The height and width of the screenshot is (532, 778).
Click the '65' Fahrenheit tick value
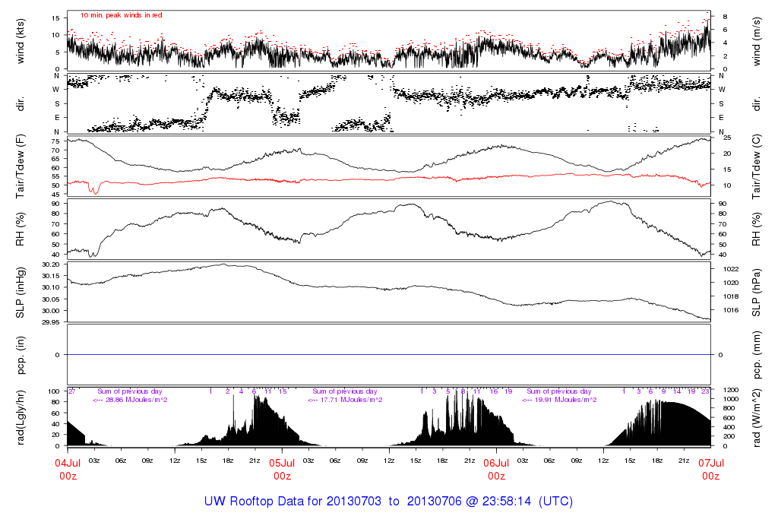coord(55,159)
